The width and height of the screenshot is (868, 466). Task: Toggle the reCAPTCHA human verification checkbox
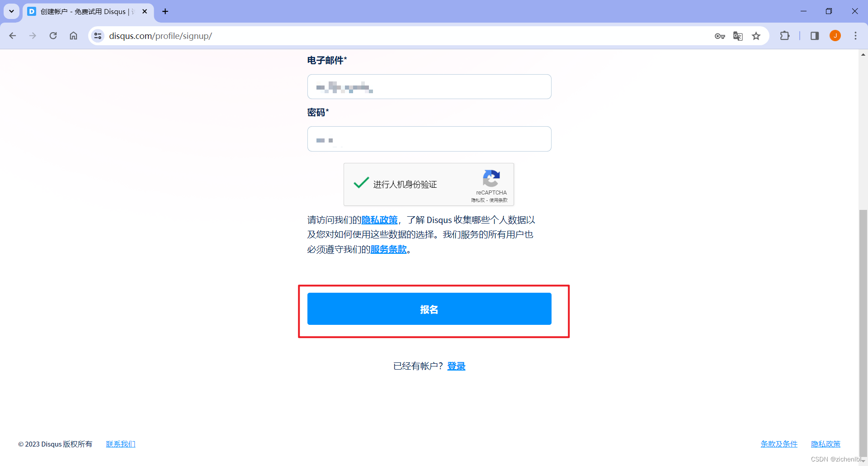[x=361, y=183]
